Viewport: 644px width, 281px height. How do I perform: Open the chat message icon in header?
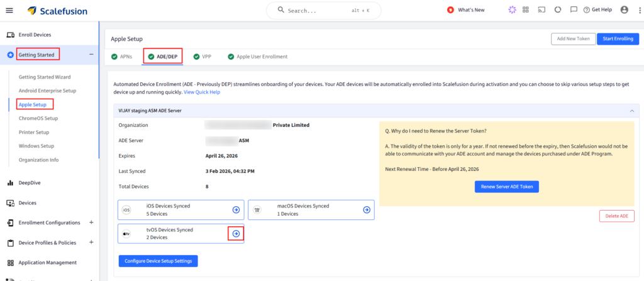tap(574, 10)
